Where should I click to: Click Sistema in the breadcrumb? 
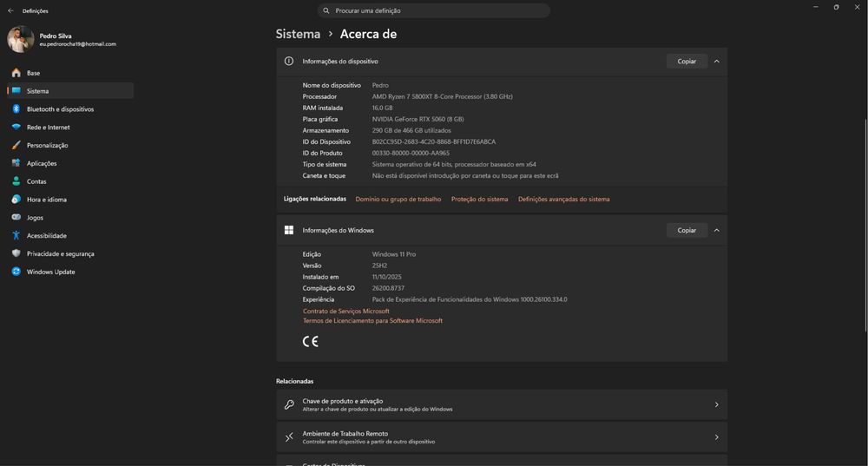298,34
